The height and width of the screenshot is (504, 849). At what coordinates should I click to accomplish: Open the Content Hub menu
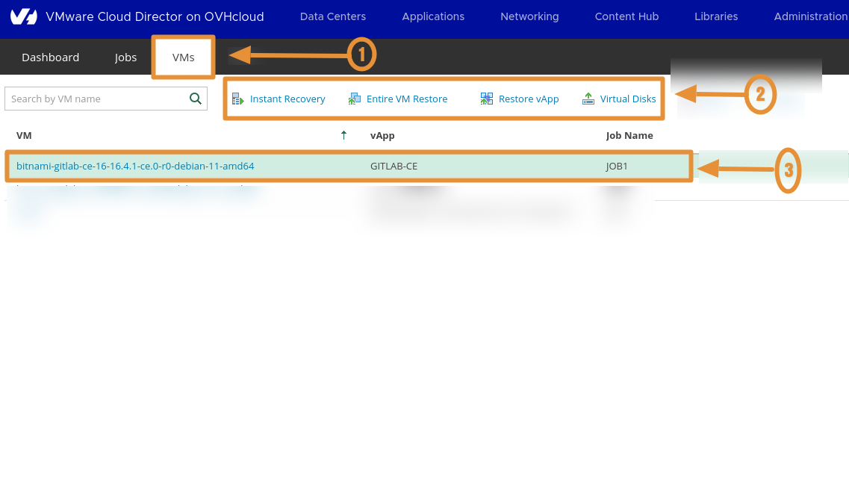point(626,16)
